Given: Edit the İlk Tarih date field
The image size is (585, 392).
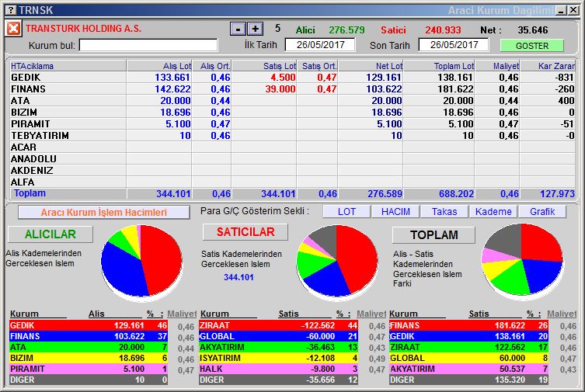Looking at the screenshot, I should (320, 45).
